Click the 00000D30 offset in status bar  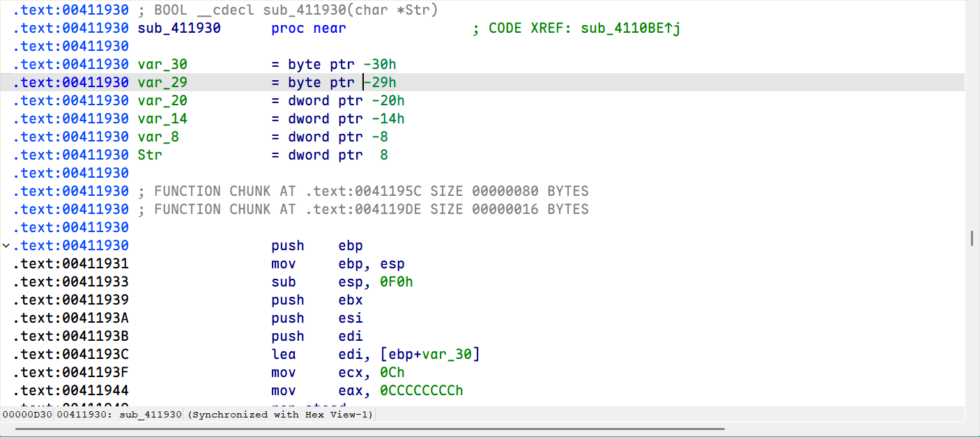pyautogui.click(x=27, y=415)
